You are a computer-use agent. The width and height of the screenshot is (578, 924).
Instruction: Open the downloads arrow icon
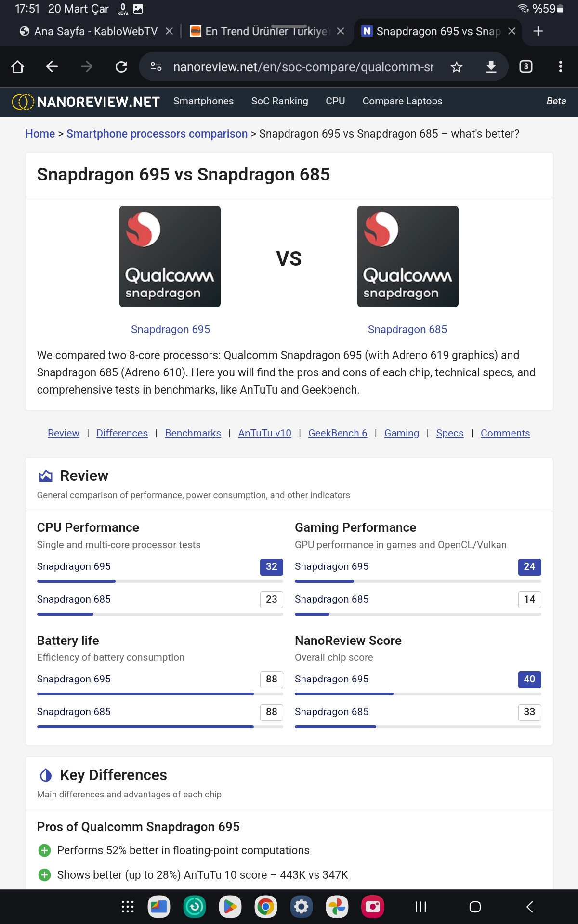pos(491,66)
